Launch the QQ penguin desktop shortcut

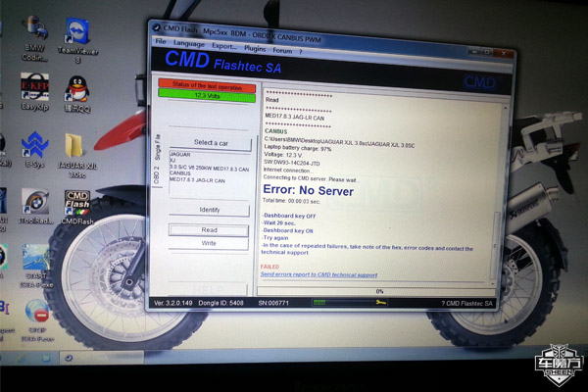[77, 94]
